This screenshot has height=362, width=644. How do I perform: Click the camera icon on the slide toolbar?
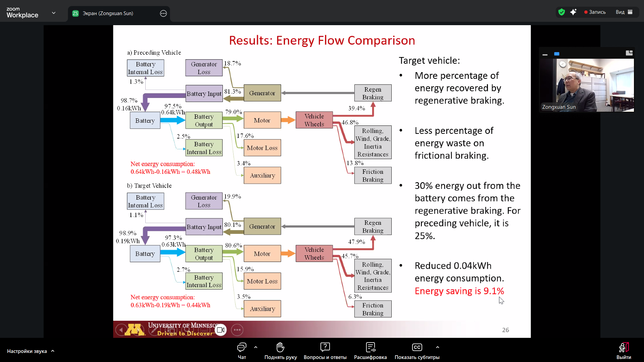click(x=220, y=330)
